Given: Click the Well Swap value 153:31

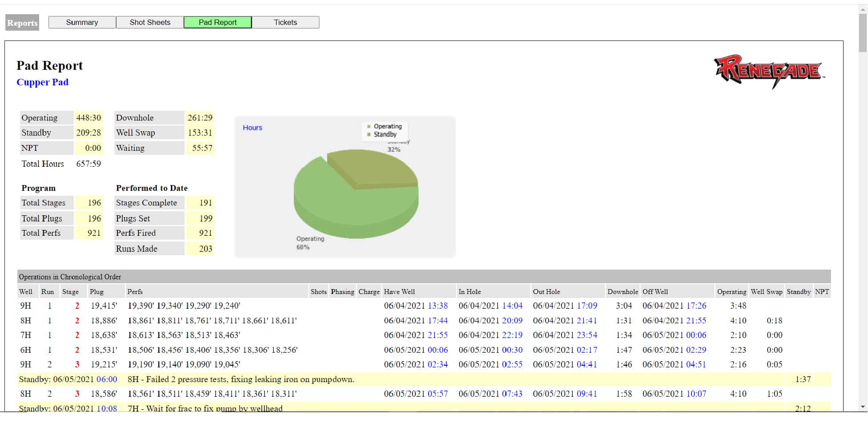Looking at the screenshot, I should coord(200,133).
